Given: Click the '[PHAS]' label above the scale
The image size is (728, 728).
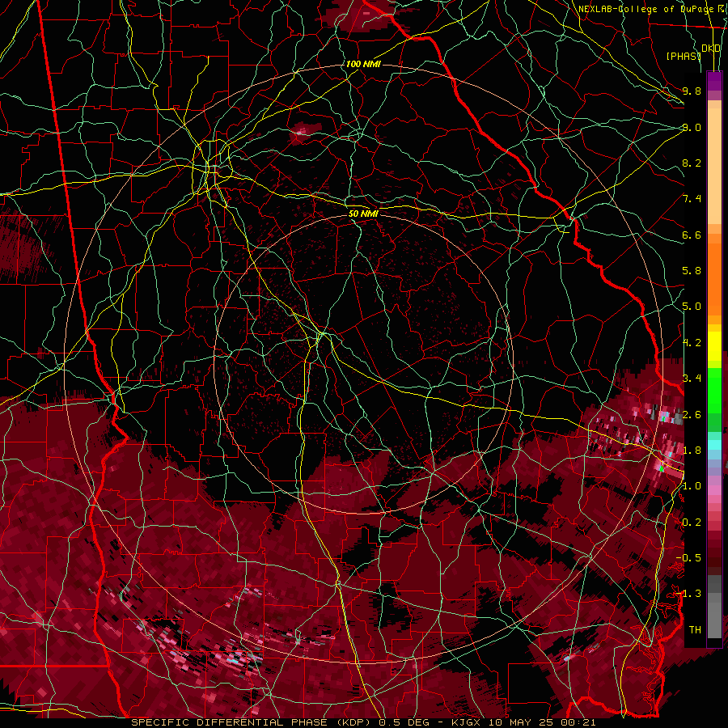Looking at the screenshot, I should [684, 56].
